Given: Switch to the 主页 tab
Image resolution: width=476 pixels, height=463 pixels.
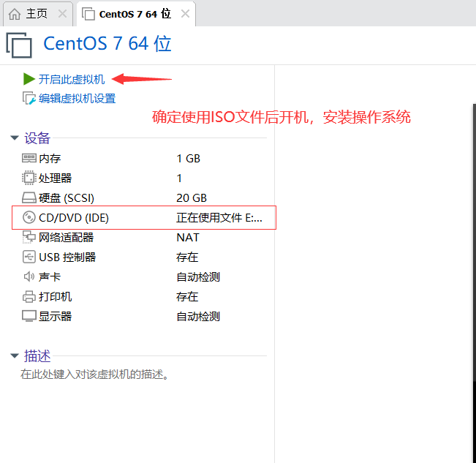Looking at the screenshot, I should (37, 14).
